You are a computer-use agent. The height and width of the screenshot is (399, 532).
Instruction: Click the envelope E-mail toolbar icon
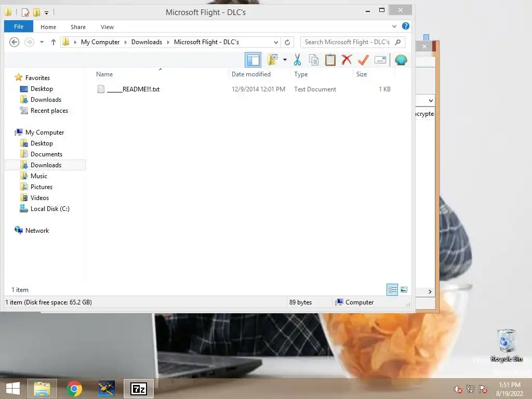[380, 60]
